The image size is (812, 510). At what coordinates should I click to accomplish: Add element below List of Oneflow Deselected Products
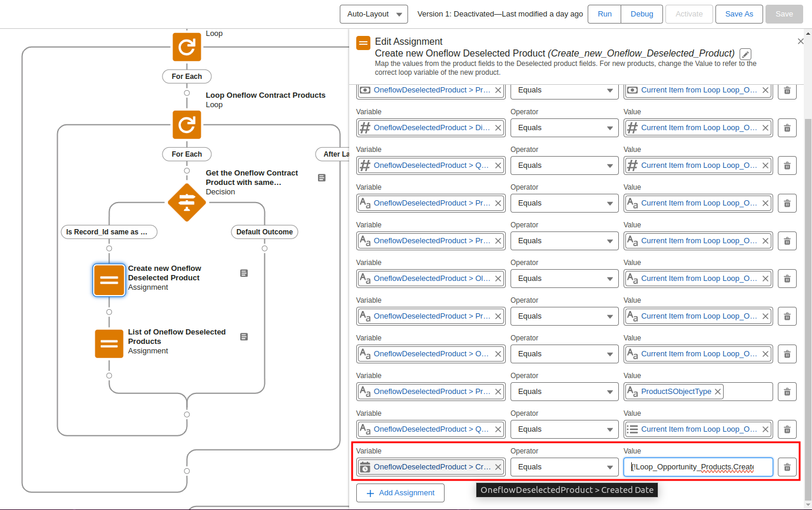[109, 375]
